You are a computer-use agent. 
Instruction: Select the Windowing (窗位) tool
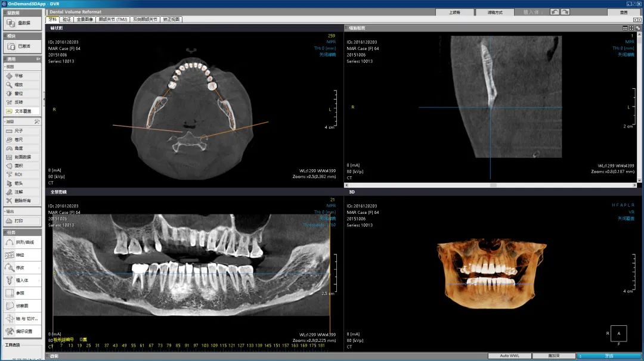click(22, 94)
